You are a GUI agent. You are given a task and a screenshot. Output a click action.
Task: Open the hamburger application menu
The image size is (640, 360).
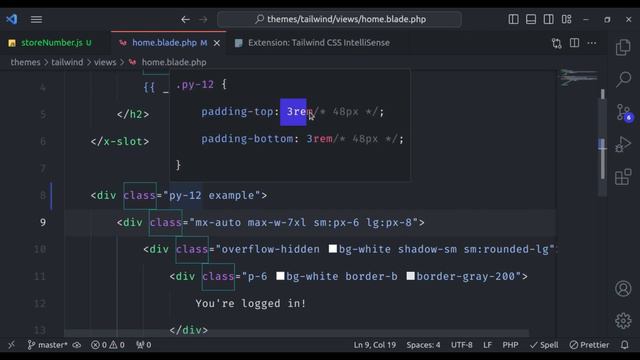[36, 19]
